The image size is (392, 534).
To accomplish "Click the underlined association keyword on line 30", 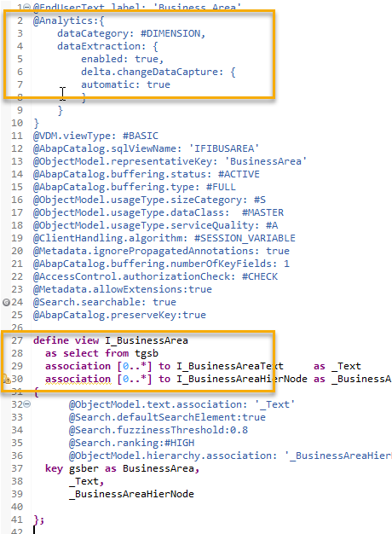I will (x=78, y=379).
